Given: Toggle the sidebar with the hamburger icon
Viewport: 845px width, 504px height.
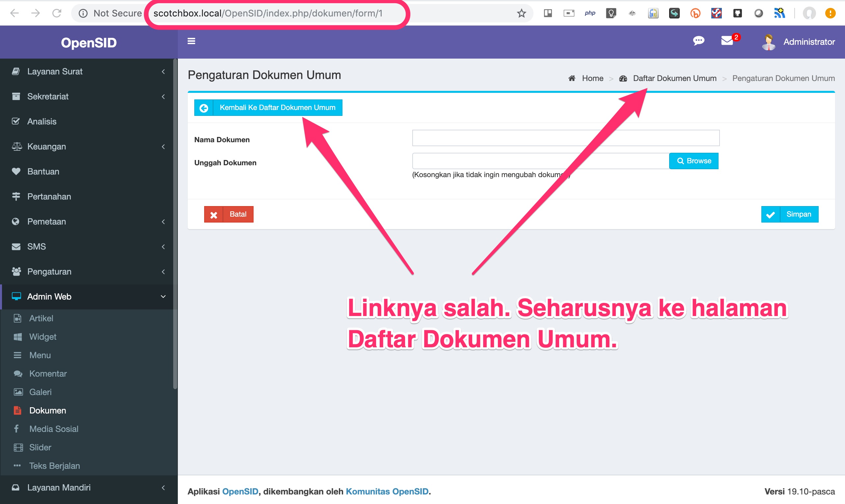Looking at the screenshot, I should click(x=192, y=41).
